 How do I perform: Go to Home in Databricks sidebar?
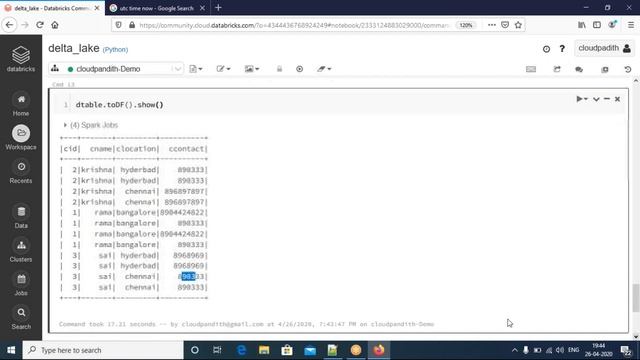coord(21,104)
